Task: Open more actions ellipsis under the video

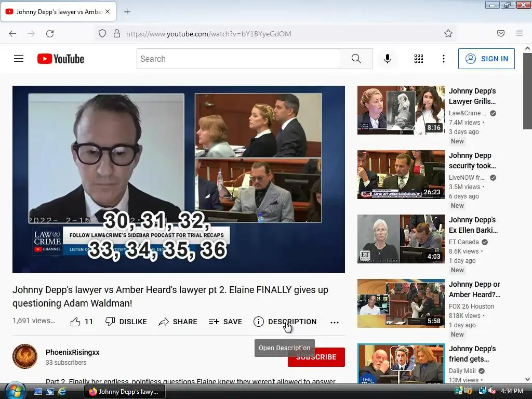Action: pos(335,322)
